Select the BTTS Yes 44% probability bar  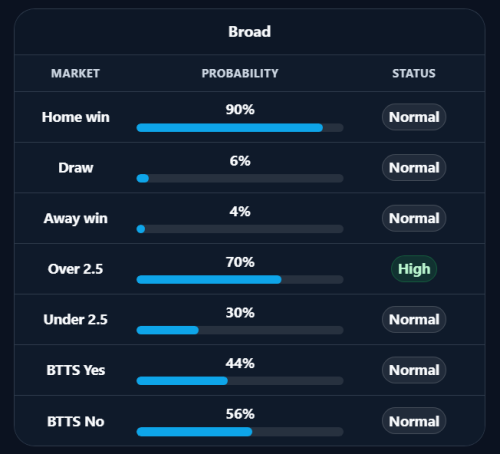tap(240, 381)
